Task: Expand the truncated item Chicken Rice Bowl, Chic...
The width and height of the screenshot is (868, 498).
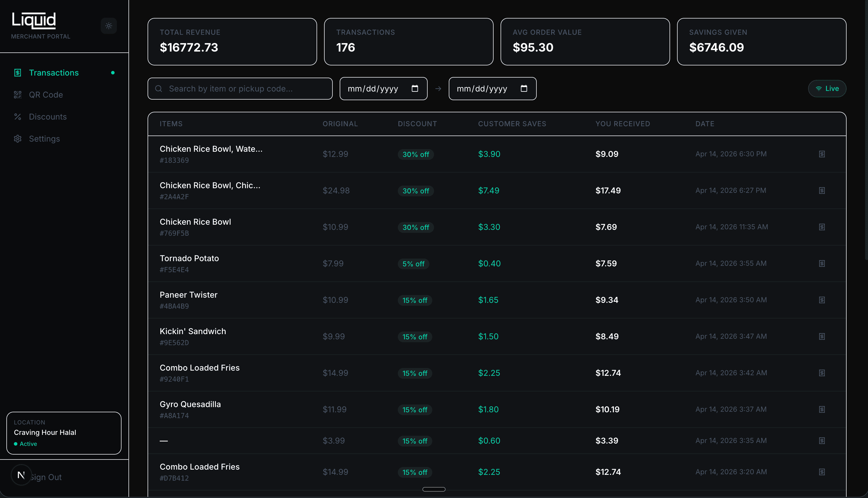Action: tap(210, 185)
